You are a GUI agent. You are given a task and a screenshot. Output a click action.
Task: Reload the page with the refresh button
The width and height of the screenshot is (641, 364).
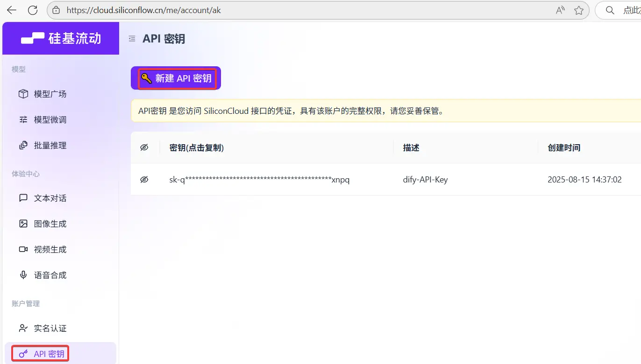tap(33, 10)
